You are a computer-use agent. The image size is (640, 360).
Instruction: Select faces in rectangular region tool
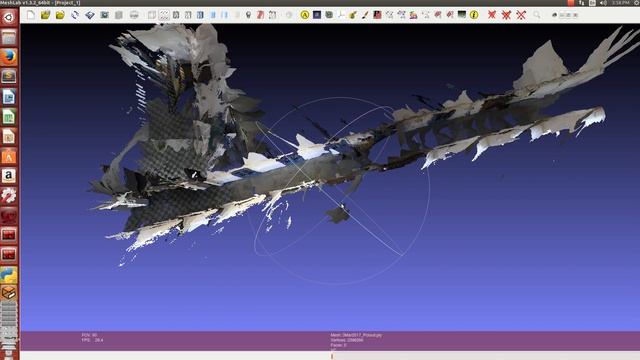(x=389, y=15)
